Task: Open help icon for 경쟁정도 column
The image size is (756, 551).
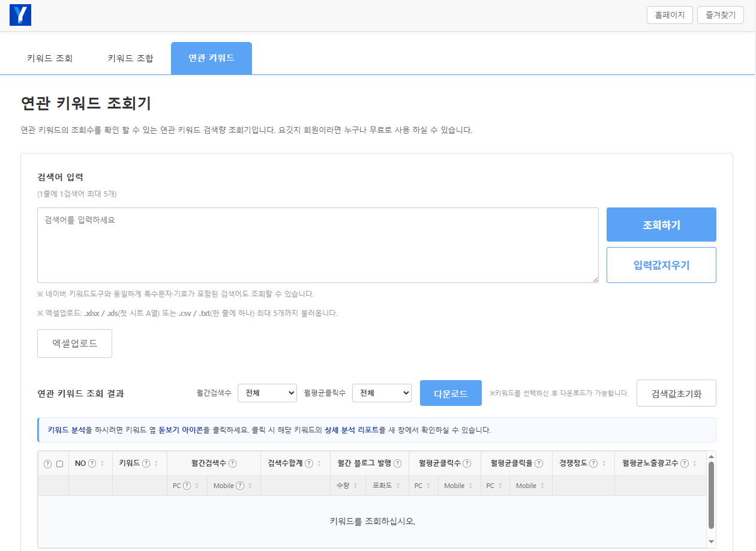Action: [593, 463]
